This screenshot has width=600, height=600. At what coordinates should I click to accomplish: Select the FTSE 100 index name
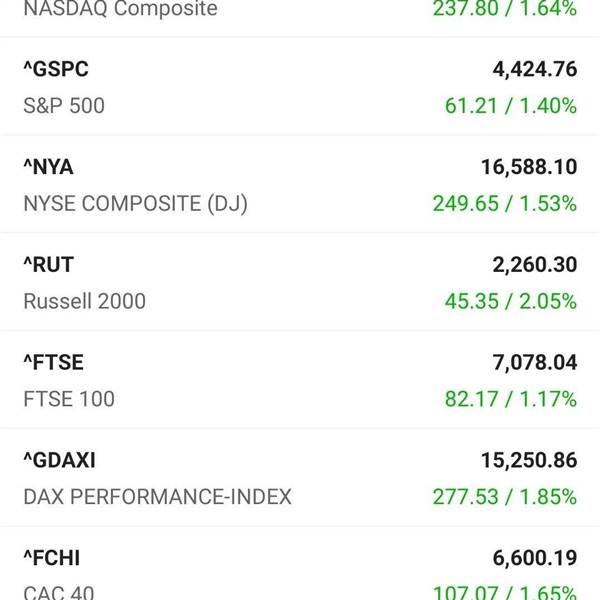click(x=69, y=399)
